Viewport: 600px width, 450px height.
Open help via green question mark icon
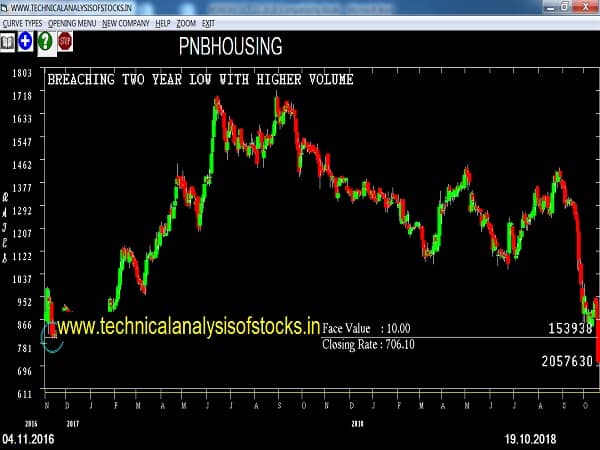click(x=45, y=42)
